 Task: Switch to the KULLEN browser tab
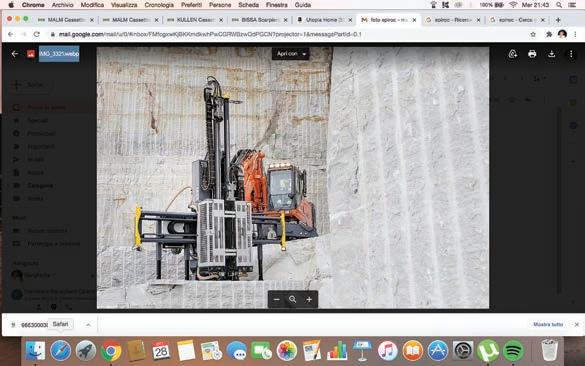194,20
